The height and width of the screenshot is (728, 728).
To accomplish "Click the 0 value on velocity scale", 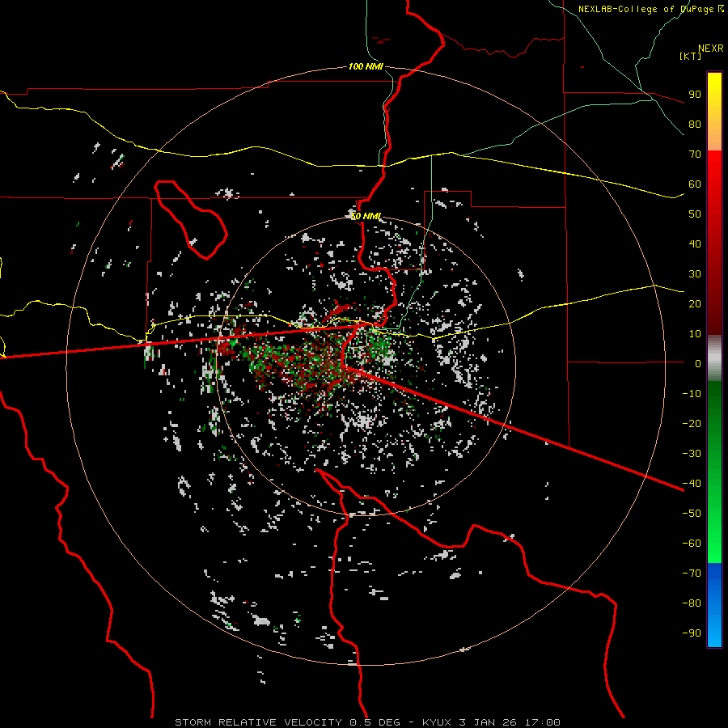I will click(x=698, y=363).
